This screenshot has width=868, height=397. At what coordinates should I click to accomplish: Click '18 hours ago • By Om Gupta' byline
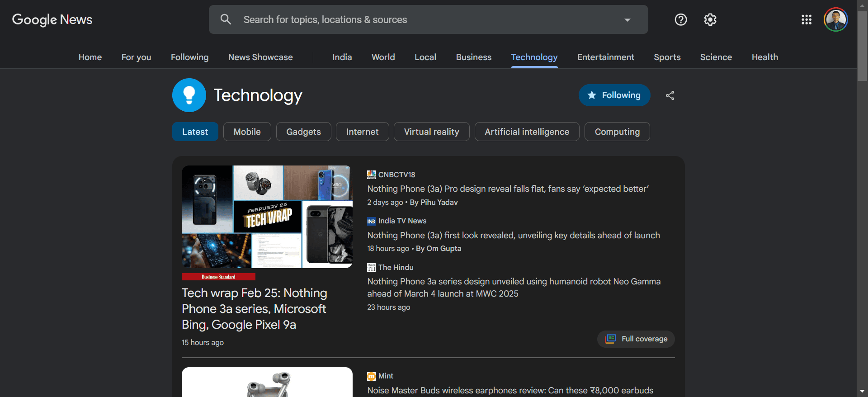(x=414, y=249)
